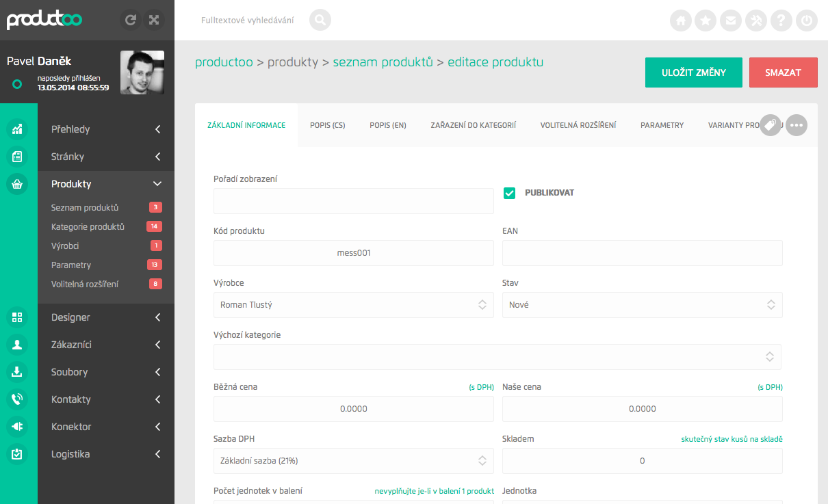Open the Sazba DPH dropdown
The height and width of the screenshot is (504, 828).
(x=354, y=461)
